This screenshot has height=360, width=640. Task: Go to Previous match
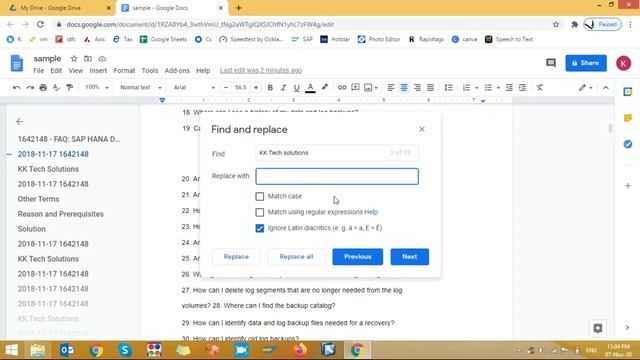[x=358, y=257]
